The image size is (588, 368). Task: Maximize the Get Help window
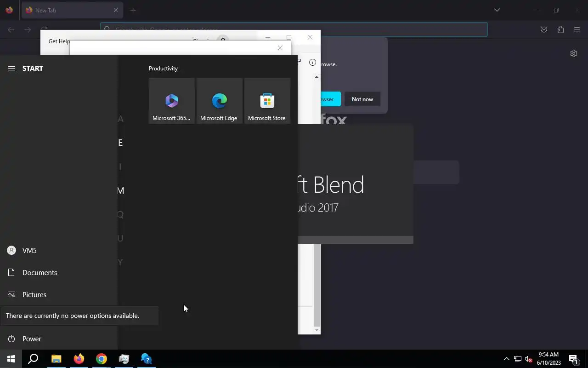click(x=289, y=37)
